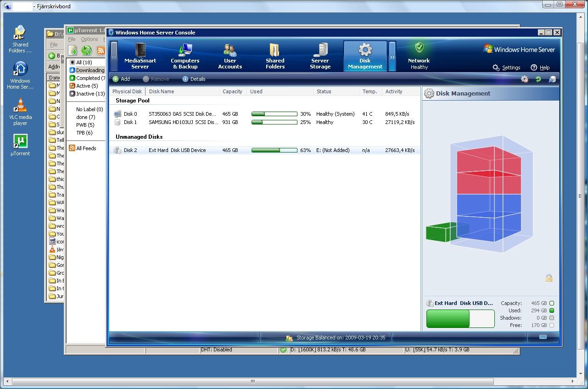Open console Settings
The width and height of the screenshot is (588, 389).
coord(506,68)
